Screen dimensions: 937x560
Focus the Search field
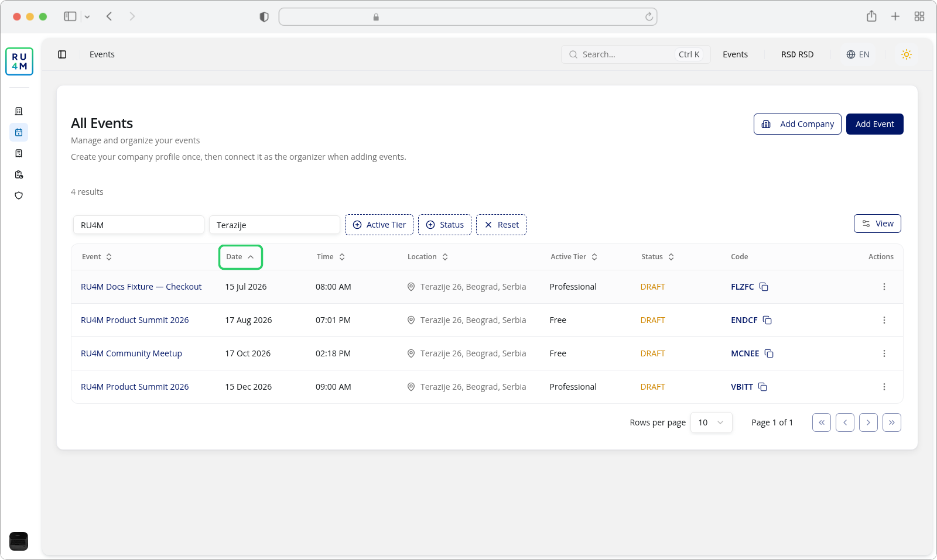point(636,54)
